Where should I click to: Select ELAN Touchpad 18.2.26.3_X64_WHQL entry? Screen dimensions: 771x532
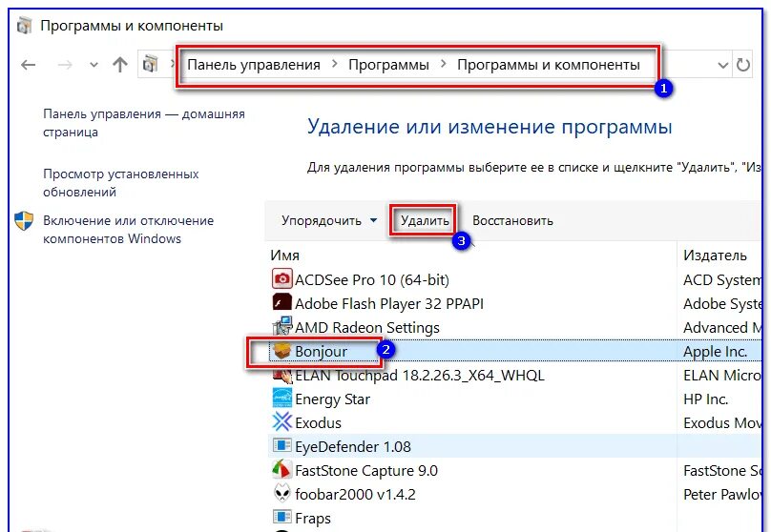click(420, 376)
